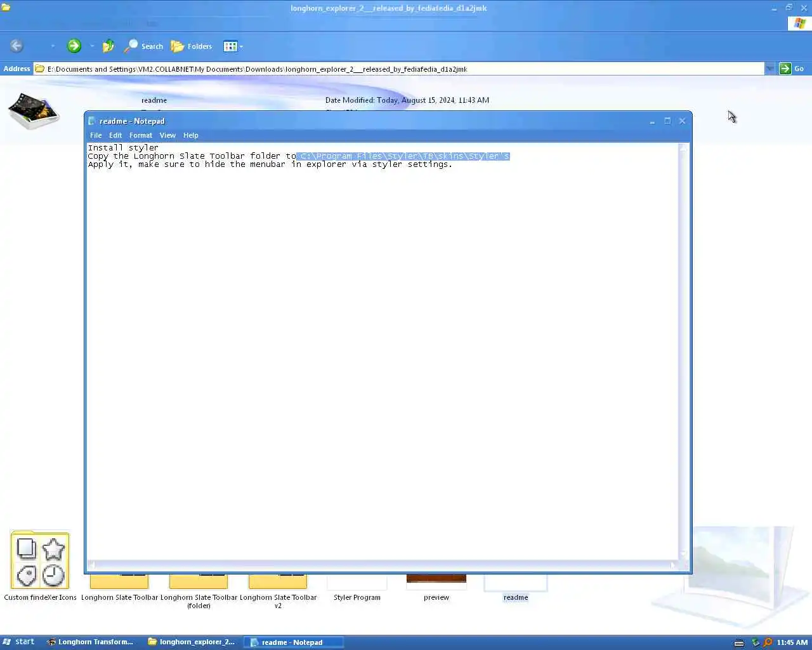The width and height of the screenshot is (812, 650).
Task: Click the Notepad title bar icon
Action: [x=92, y=121]
